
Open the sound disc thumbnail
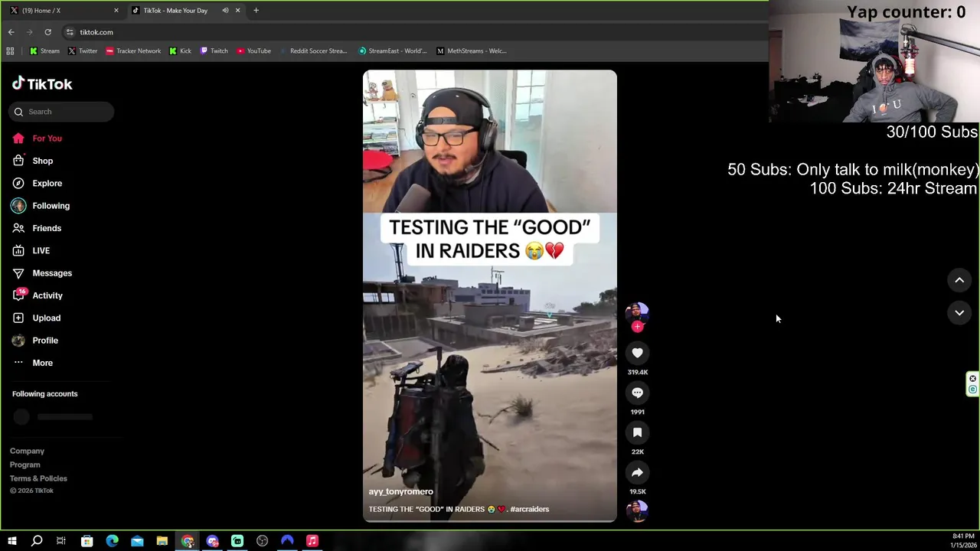pyautogui.click(x=637, y=510)
